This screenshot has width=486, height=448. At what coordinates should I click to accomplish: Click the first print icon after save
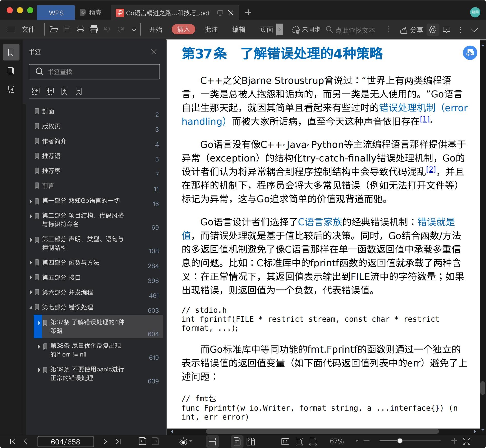coord(80,29)
